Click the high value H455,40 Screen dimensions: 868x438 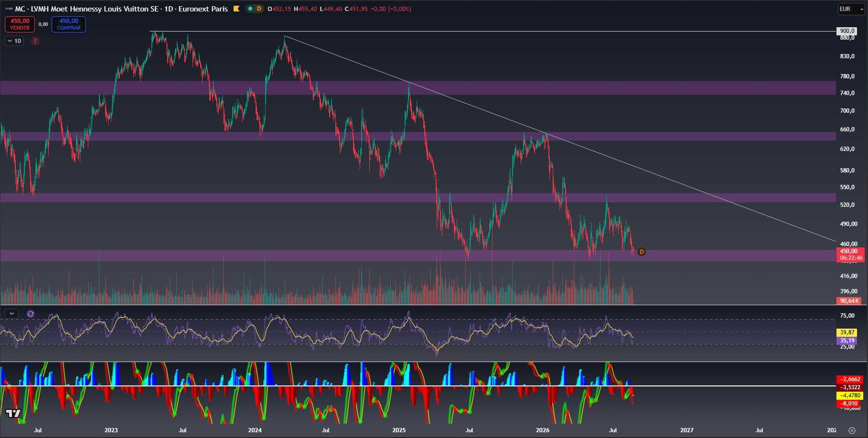(305, 9)
